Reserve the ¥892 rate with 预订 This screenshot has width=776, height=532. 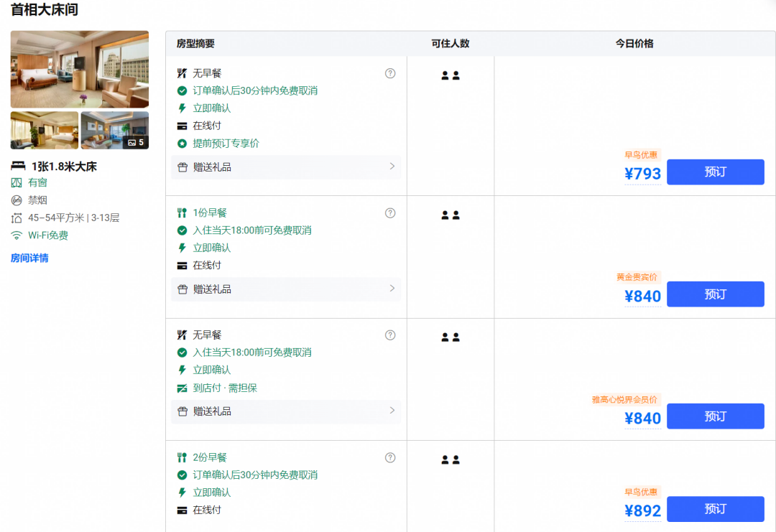[x=715, y=509]
